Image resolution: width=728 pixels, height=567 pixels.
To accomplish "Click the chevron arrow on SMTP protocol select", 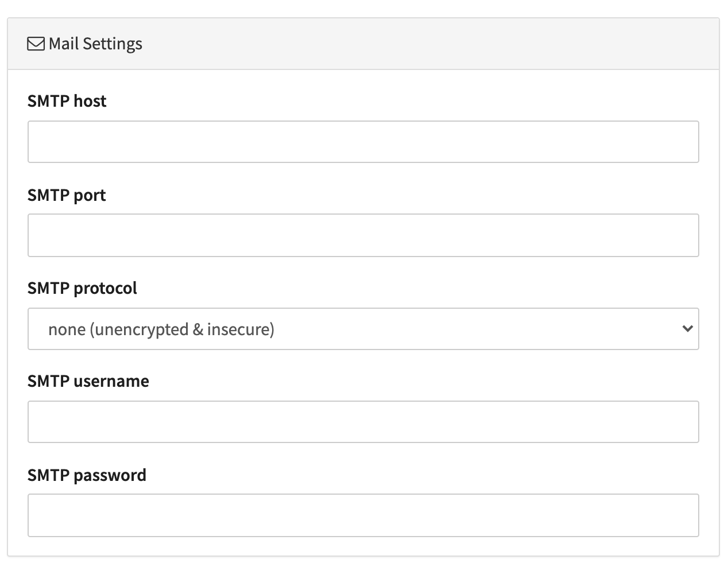I will click(687, 329).
